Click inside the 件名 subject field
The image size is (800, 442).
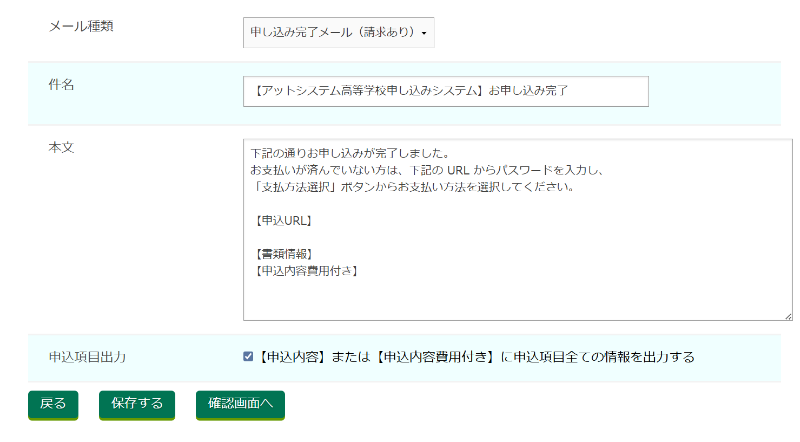(446, 91)
